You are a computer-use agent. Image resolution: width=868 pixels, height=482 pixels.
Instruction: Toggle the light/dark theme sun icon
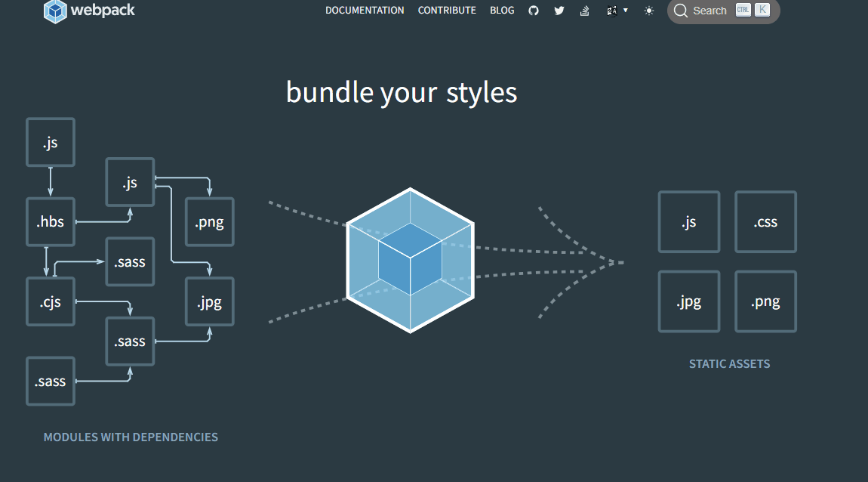click(x=648, y=11)
